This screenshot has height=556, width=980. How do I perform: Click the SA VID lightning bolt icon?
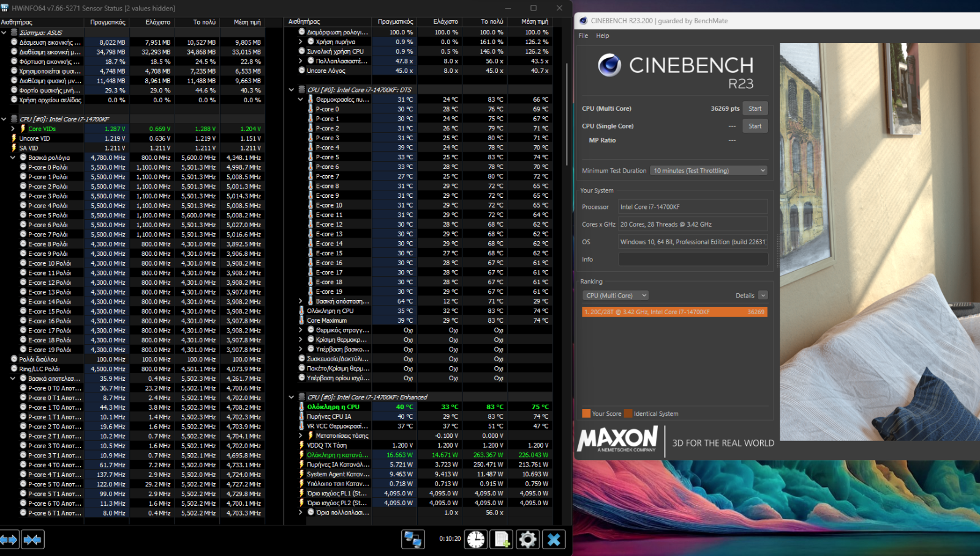point(13,148)
